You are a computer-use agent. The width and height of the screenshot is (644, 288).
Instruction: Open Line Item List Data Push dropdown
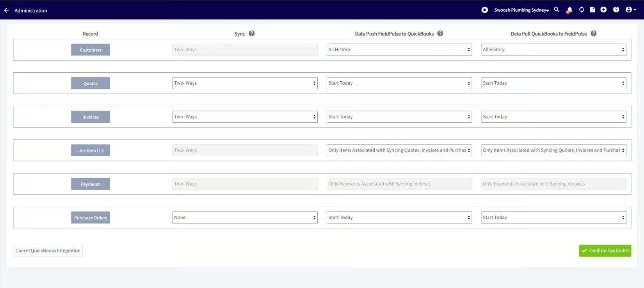[x=399, y=150]
